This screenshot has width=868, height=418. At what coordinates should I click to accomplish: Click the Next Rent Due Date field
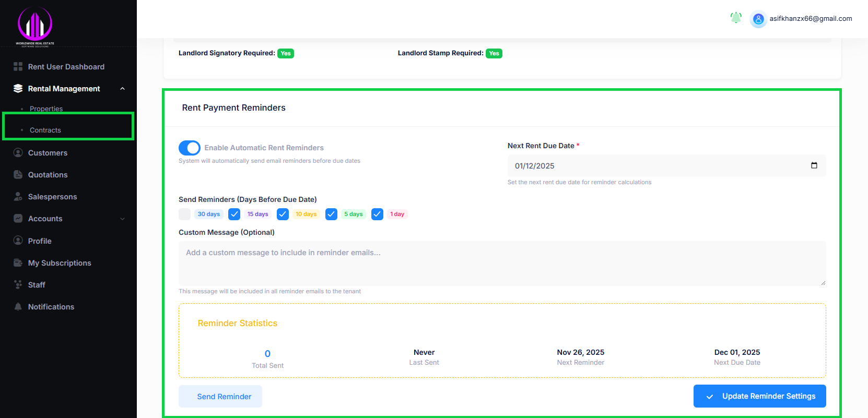(658, 166)
